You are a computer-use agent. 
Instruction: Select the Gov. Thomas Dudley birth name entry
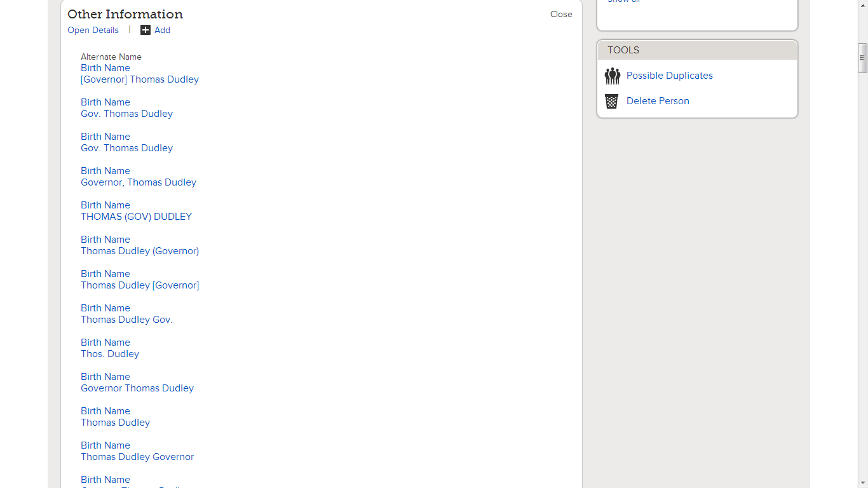(x=126, y=114)
